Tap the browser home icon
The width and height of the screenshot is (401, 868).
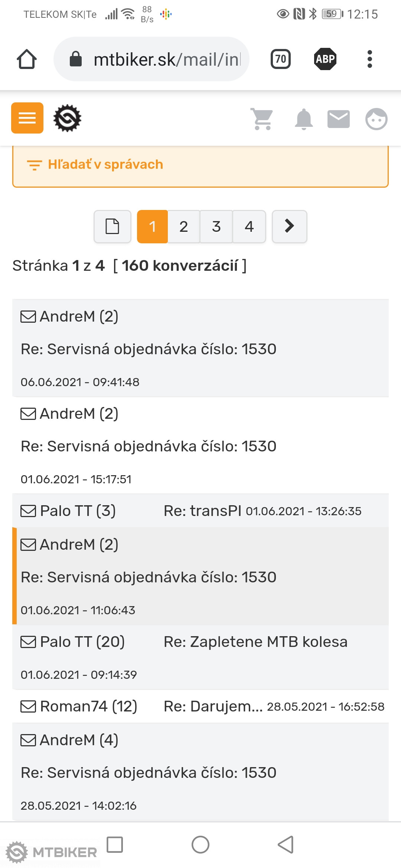(27, 59)
